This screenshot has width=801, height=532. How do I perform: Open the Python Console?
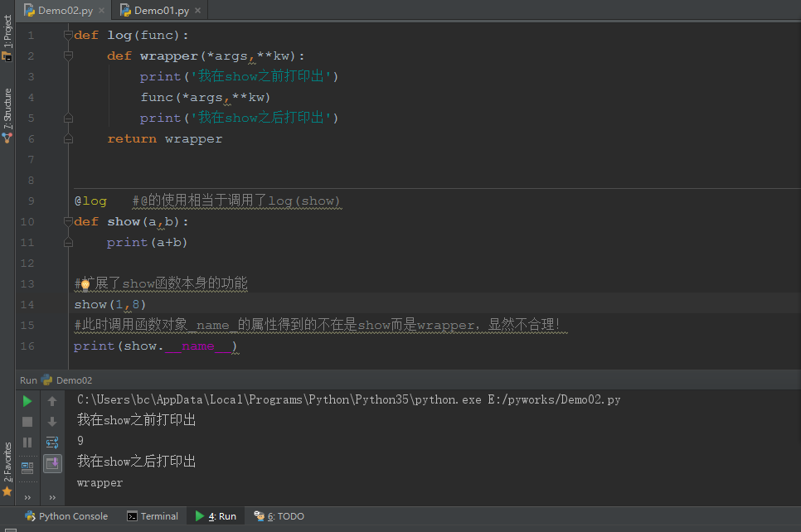tap(66, 515)
